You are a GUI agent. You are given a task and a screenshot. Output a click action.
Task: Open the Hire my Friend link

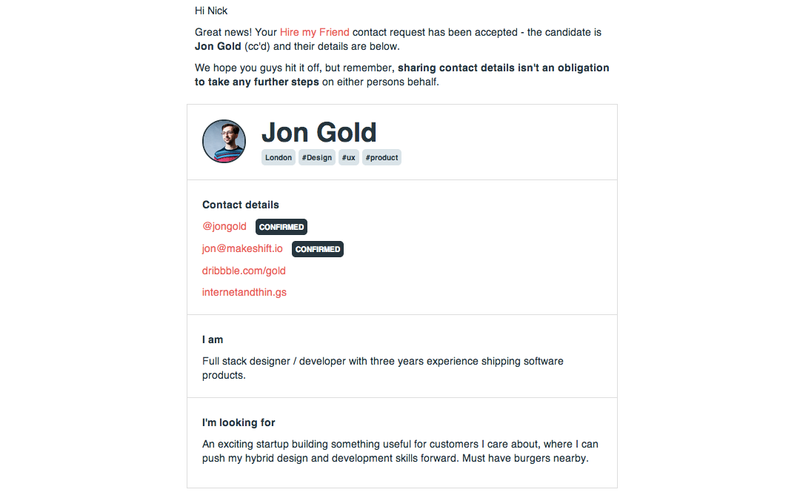314,32
